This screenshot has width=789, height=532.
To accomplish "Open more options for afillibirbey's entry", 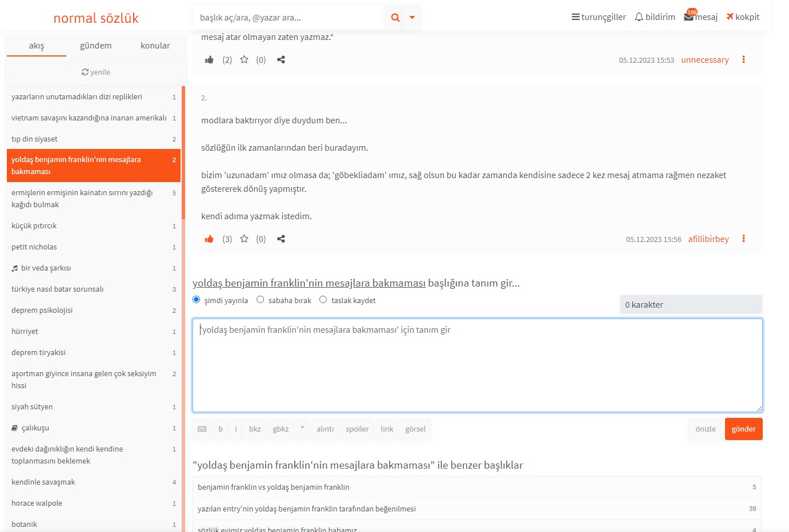I will click(743, 239).
